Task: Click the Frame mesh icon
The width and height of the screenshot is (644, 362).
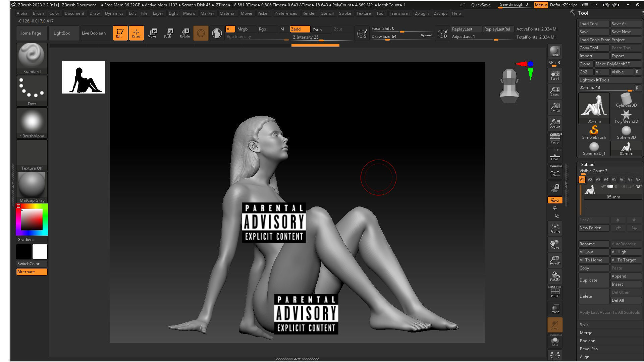Action: pos(555,228)
